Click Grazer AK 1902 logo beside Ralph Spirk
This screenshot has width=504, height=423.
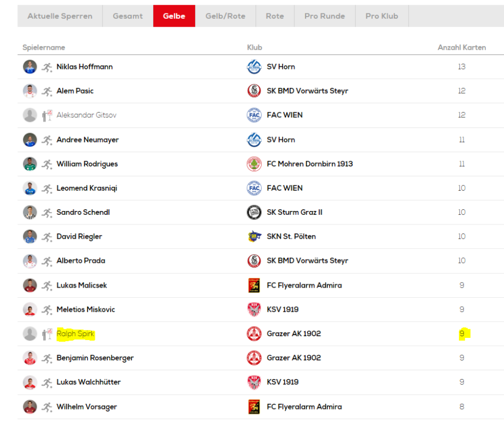click(254, 334)
